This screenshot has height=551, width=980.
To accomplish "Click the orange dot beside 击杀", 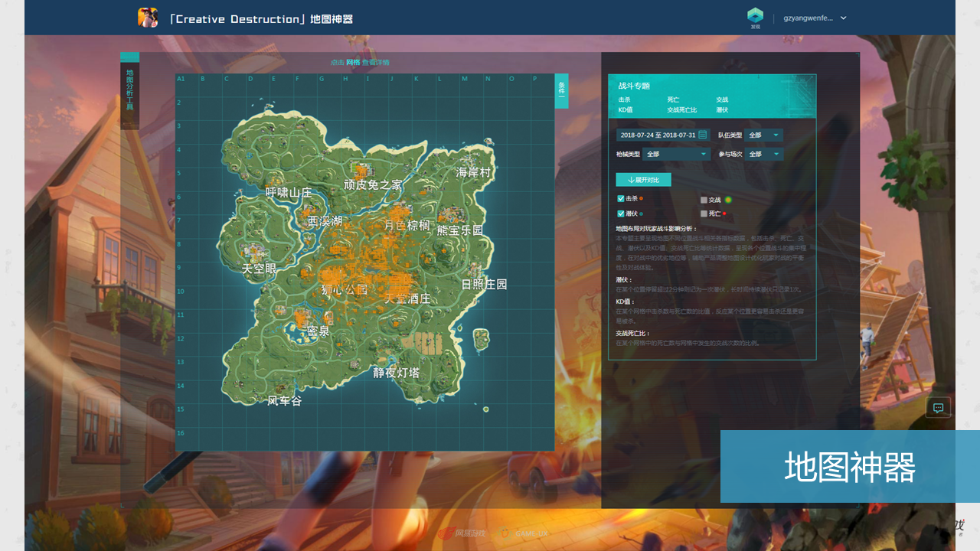I will 642,199.
